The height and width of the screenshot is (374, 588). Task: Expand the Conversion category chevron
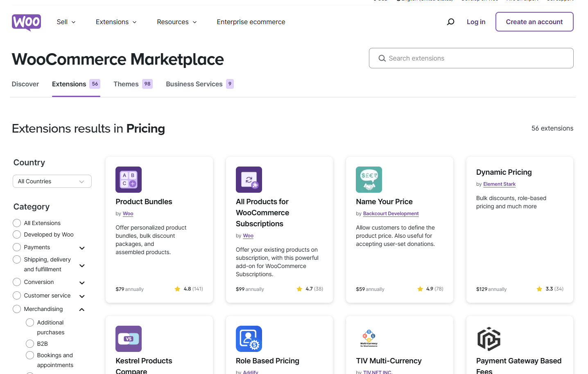point(82,283)
